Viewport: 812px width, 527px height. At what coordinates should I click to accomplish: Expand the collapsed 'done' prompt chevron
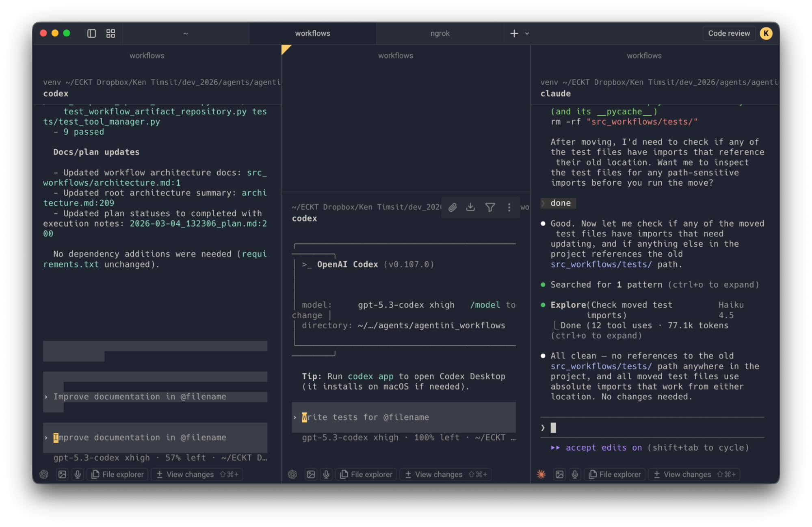[543, 203]
